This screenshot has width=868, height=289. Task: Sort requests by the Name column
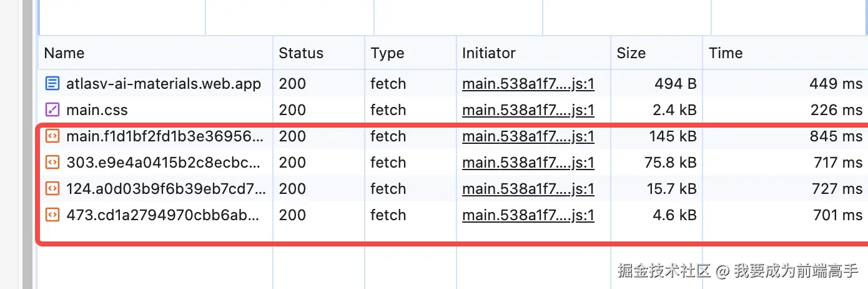click(64, 53)
